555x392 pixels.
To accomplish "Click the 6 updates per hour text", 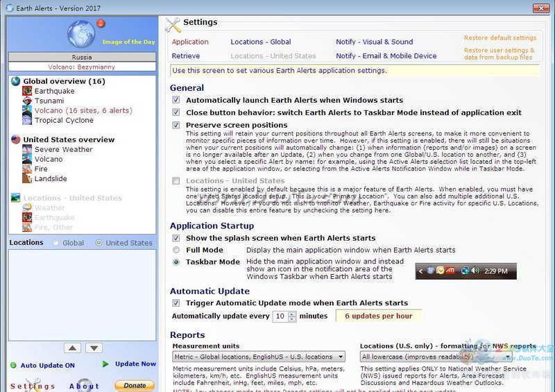I will [x=378, y=316].
